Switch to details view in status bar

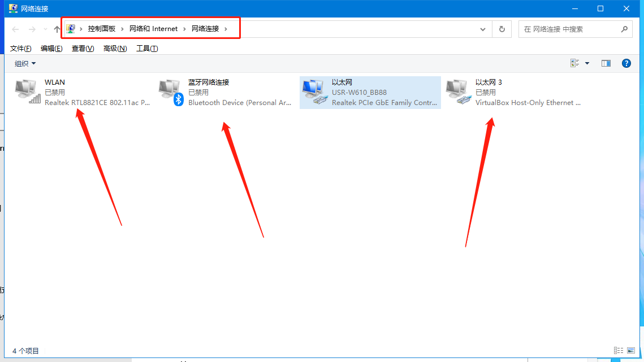[x=618, y=351]
